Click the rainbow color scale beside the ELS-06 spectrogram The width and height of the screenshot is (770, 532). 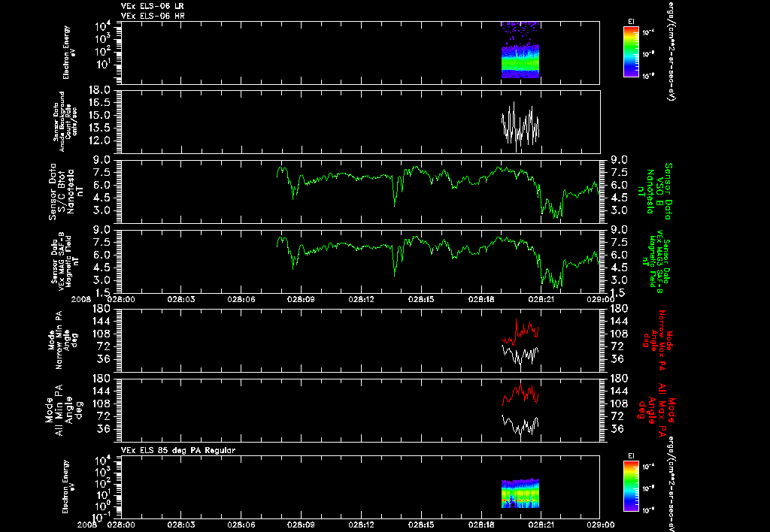click(x=631, y=52)
